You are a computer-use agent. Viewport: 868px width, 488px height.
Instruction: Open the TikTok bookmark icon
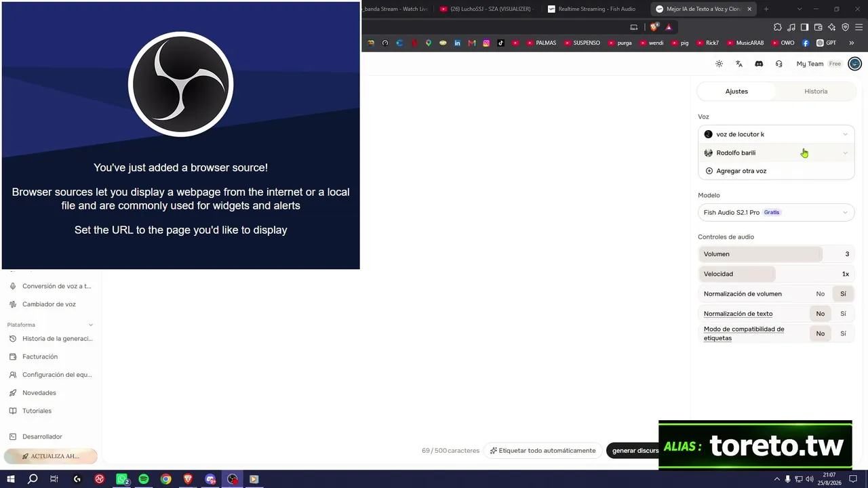[x=500, y=43]
